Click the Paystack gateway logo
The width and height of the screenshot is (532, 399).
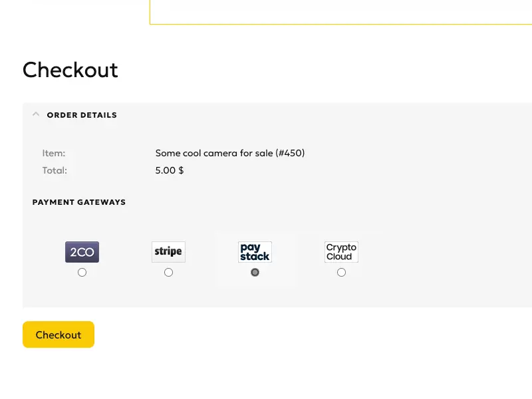tap(255, 252)
